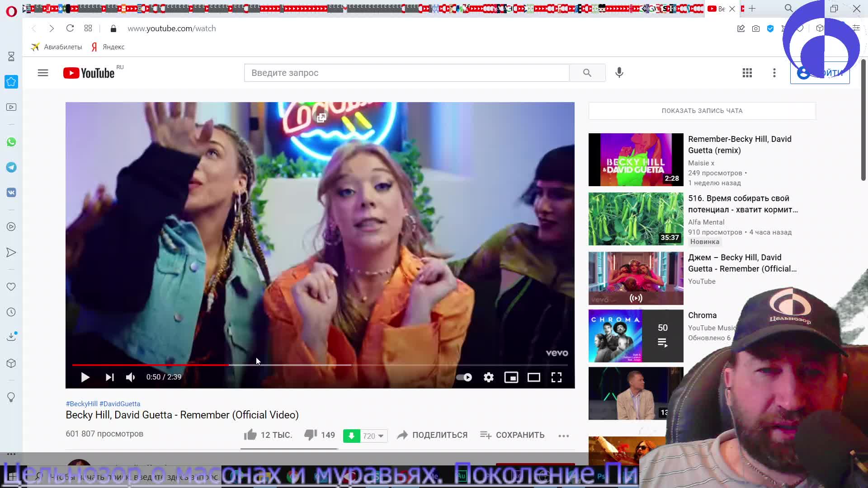Open downloads in the Opera sidebar
Screen dimensions: 868x488
tap(11, 337)
